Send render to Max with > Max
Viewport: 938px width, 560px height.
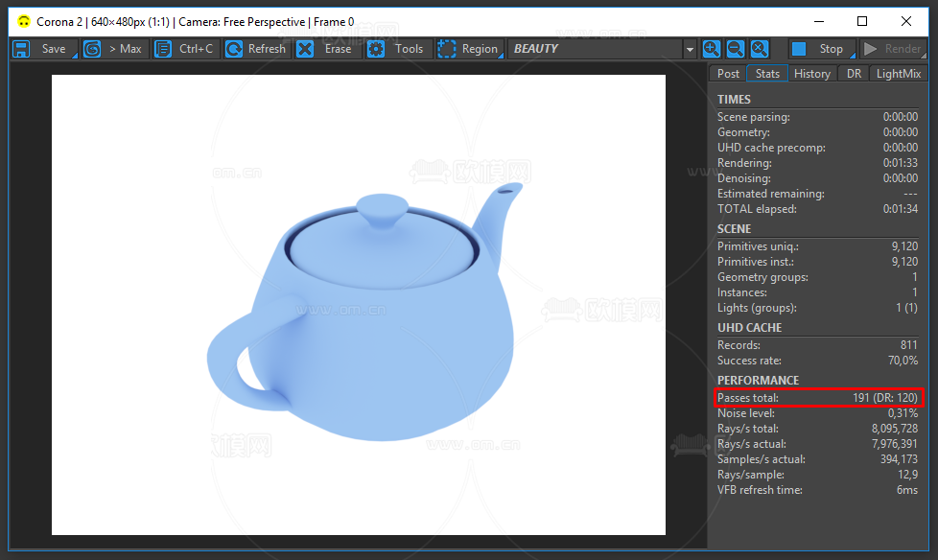pos(113,49)
